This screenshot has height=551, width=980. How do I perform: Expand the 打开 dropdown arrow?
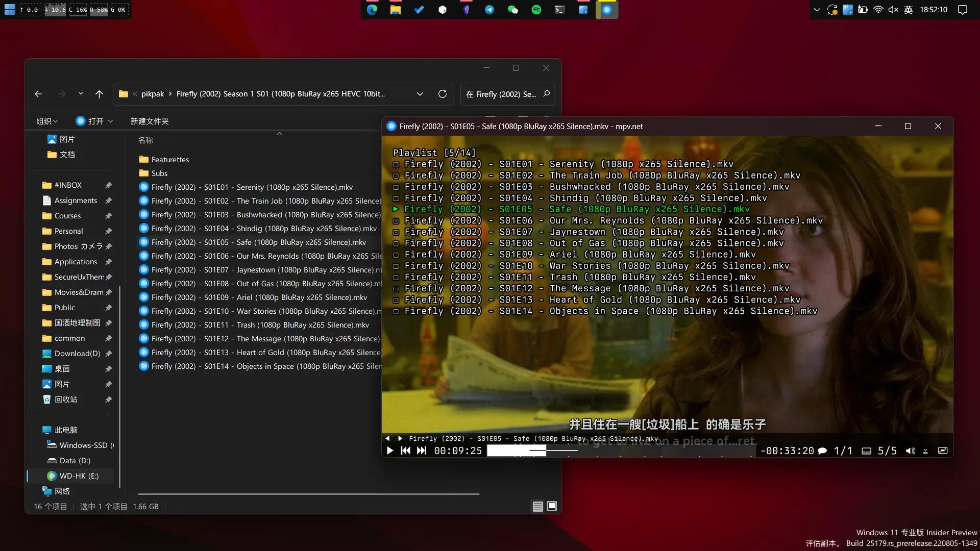[x=110, y=121]
